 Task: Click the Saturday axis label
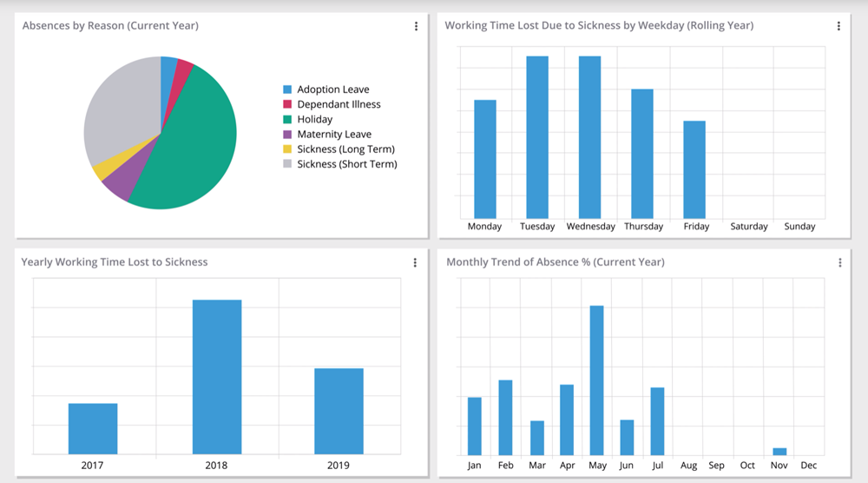pos(749,226)
